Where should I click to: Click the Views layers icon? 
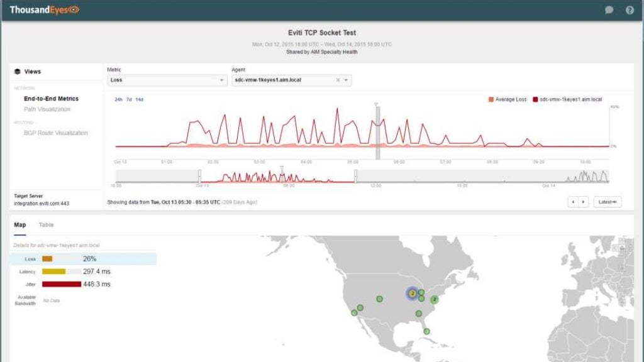point(17,72)
